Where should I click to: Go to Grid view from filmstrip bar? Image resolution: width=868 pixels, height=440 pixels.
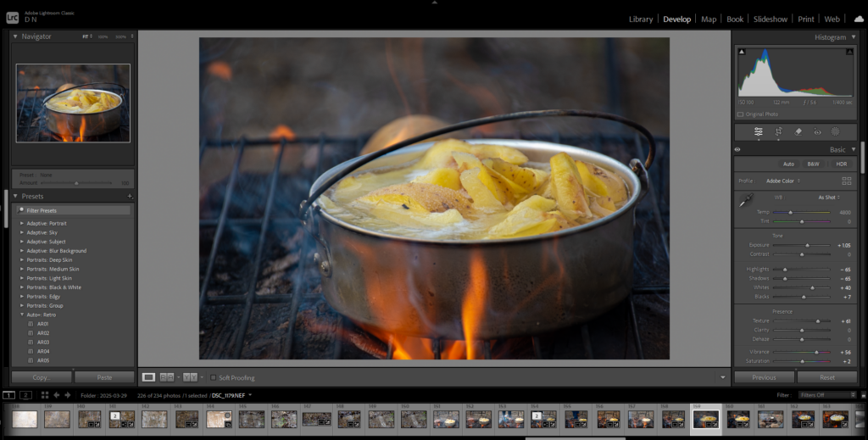[45, 395]
